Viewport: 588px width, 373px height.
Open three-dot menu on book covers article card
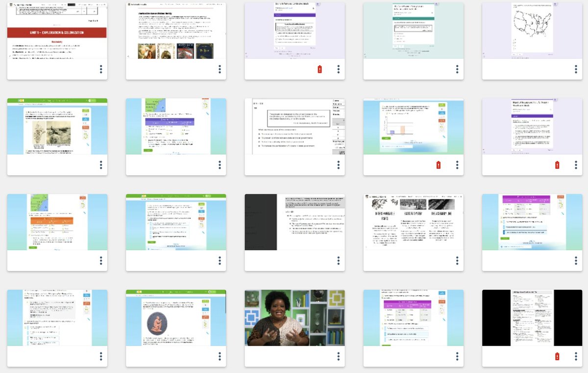220,69
